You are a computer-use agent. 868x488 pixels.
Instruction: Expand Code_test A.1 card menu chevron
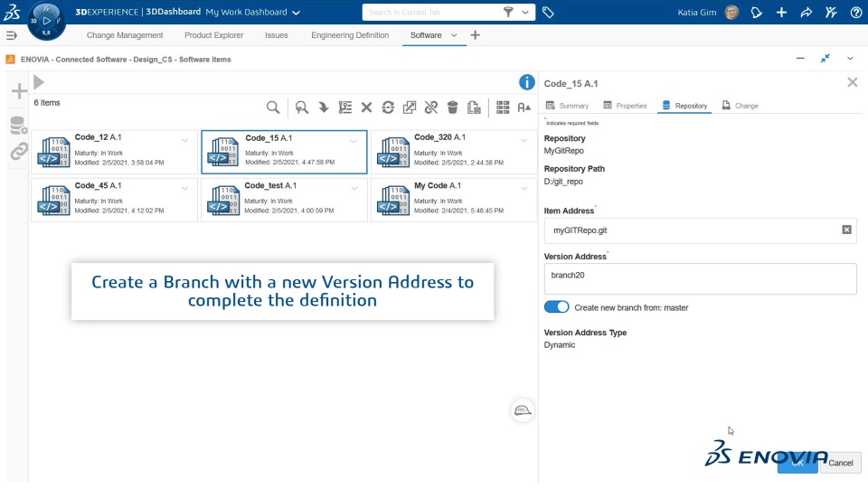(354, 189)
